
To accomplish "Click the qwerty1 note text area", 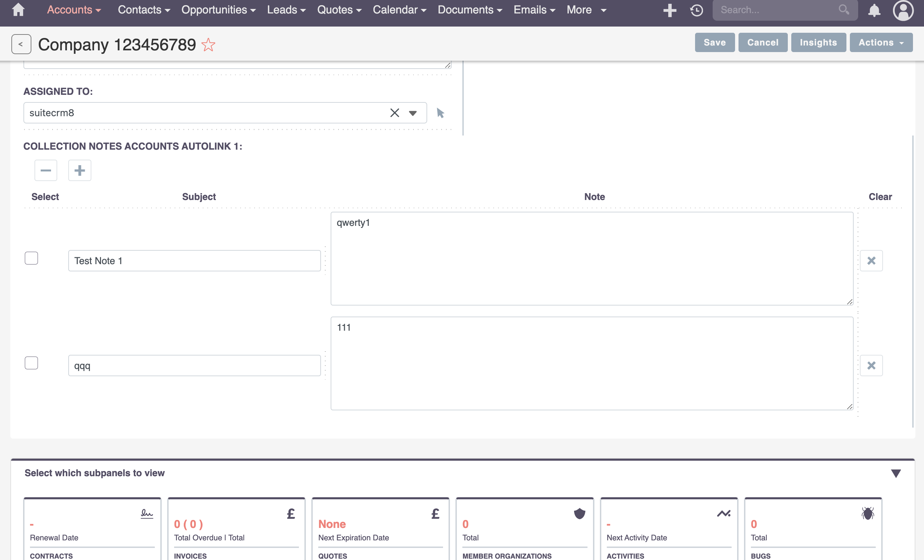I will (x=592, y=258).
